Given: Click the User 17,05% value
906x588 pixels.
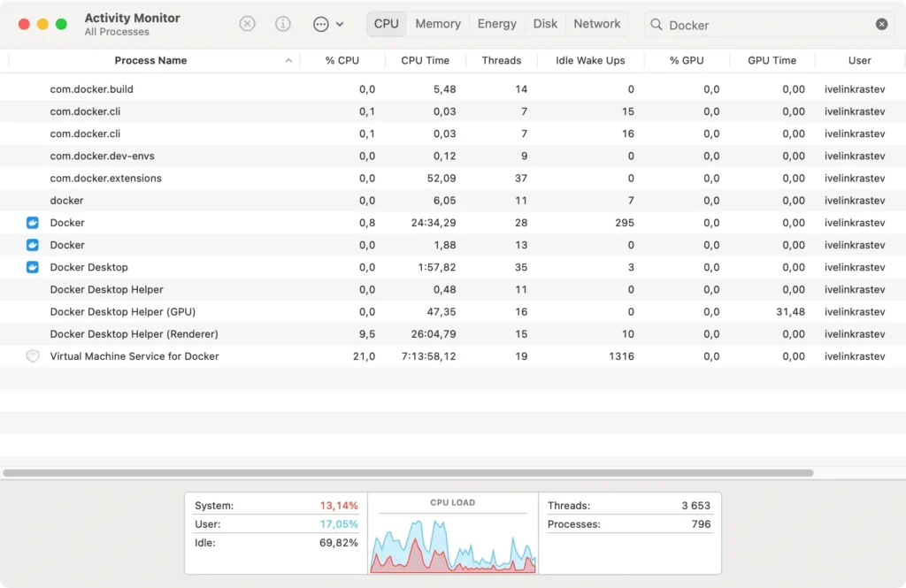Looking at the screenshot, I should pyautogui.click(x=339, y=523).
